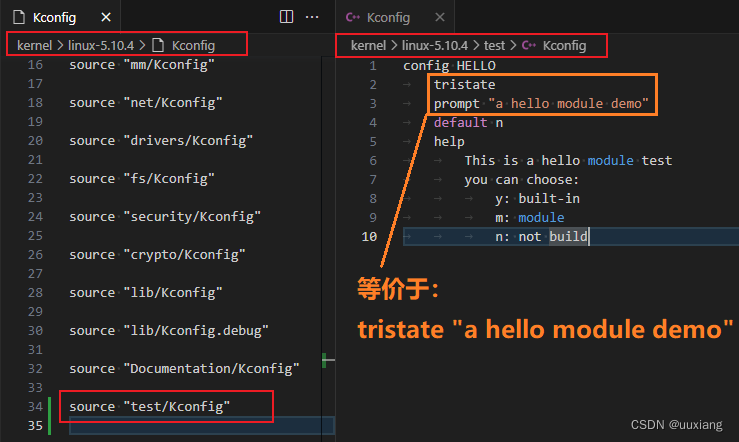Image resolution: width=739 pixels, height=442 pixels.
Task: Click line number 34 in left gutter
Action: click(x=35, y=407)
